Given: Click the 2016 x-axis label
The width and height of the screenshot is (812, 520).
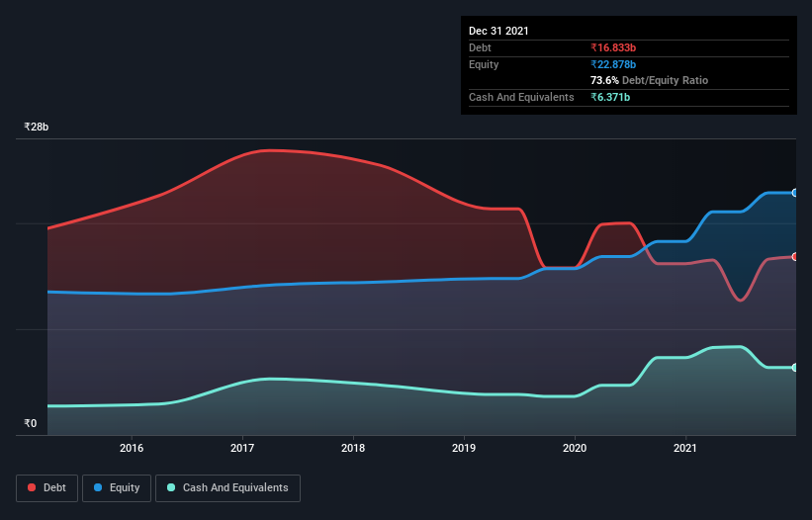Looking at the screenshot, I should pyautogui.click(x=132, y=448).
